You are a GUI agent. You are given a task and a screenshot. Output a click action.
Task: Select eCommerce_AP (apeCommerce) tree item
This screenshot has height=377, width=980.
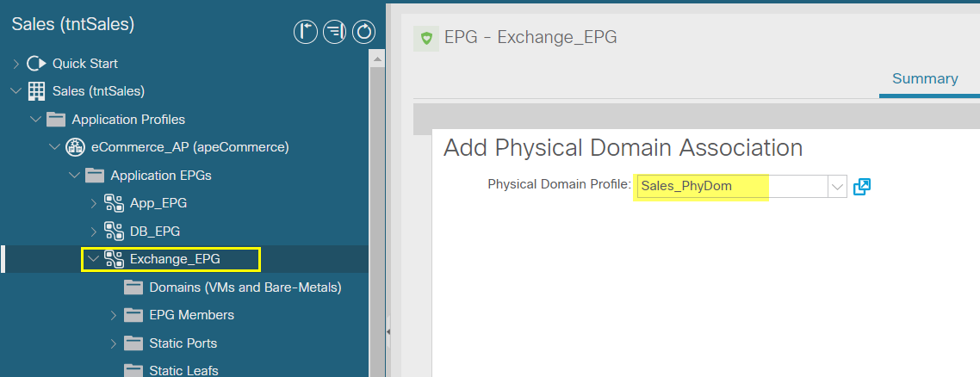tap(190, 147)
